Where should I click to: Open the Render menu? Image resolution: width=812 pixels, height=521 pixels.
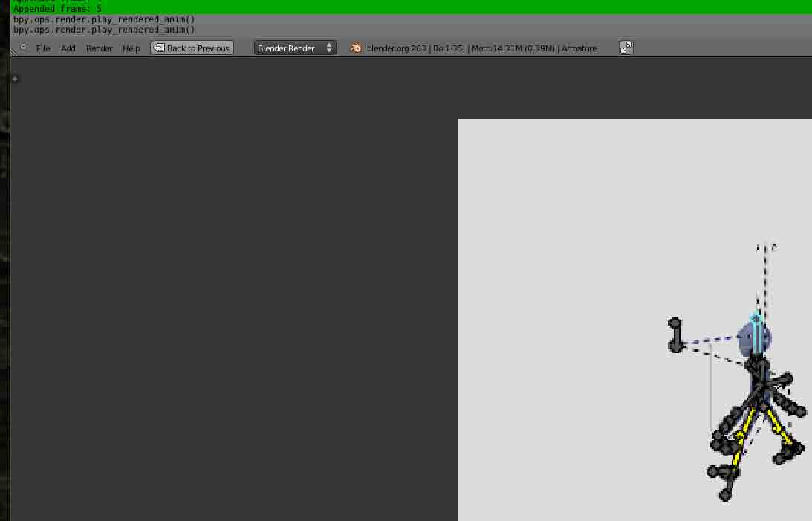[99, 48]
